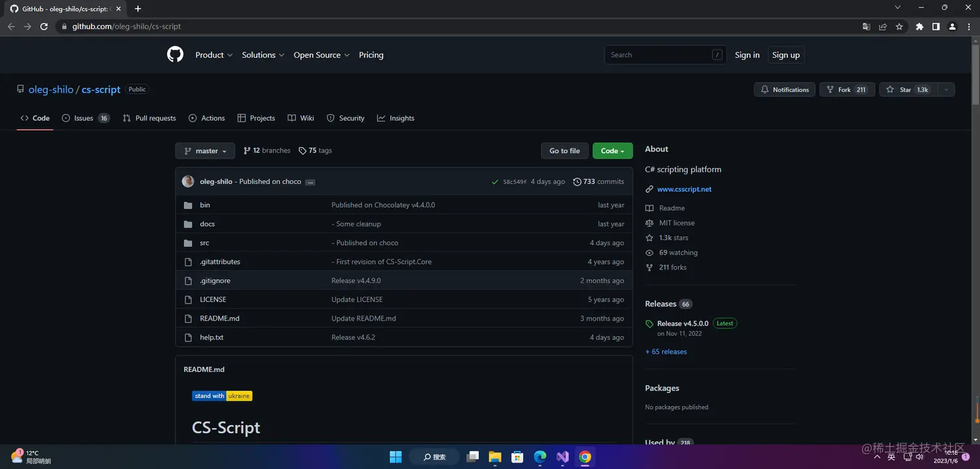This screenshot has height=469, width=980.
Task: Open the Solutions menu dropdown
Action: (263, 55)
